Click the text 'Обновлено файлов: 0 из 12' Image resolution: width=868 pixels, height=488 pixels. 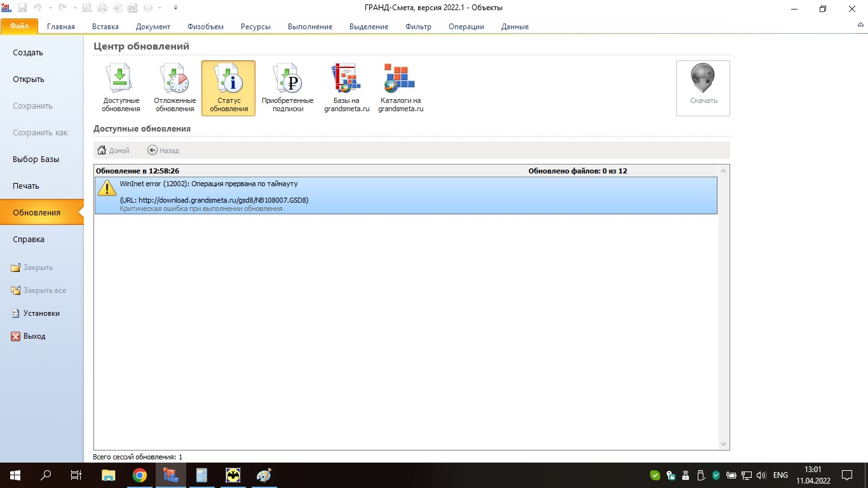click(x=578, y=171)
